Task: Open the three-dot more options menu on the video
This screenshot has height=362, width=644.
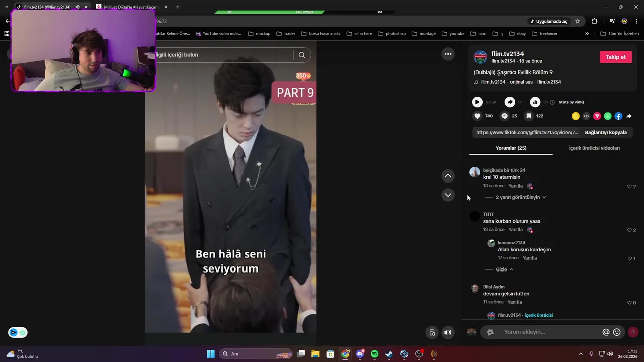Action: (x=448, y=54)
